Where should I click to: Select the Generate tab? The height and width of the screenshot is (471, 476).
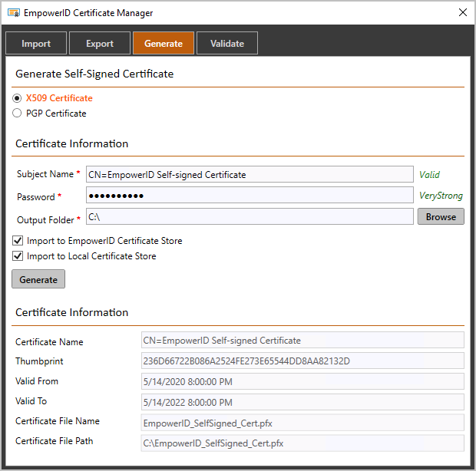click(164, 43)
